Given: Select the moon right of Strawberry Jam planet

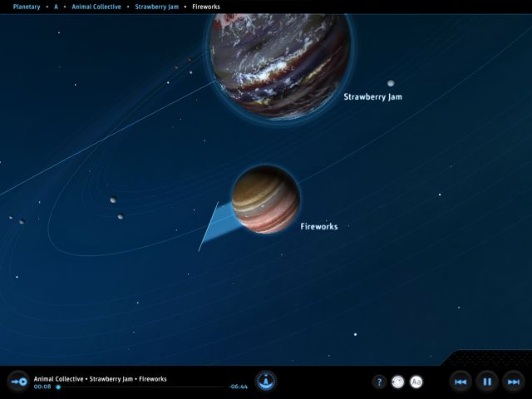Looking at the screenshot, I should coord(391,83).
